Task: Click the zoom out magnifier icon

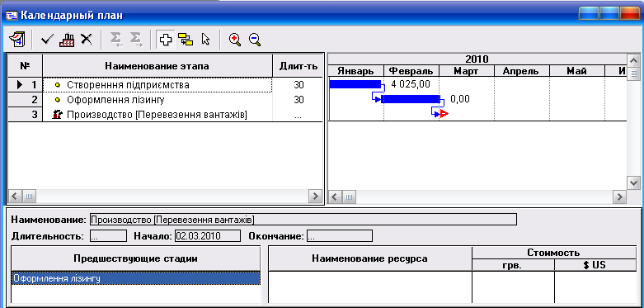Action: [255, 40]
